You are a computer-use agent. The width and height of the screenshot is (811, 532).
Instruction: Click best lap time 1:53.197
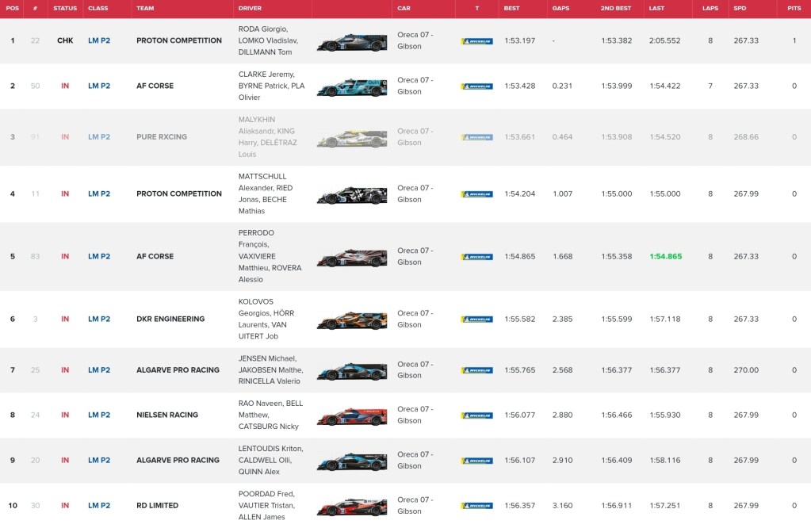[x=520, y=40]
